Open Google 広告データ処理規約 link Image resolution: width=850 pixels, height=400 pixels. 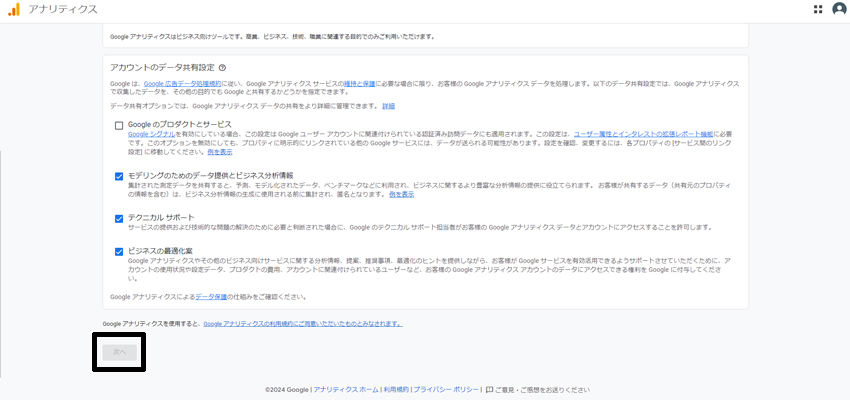coord(181,84)
